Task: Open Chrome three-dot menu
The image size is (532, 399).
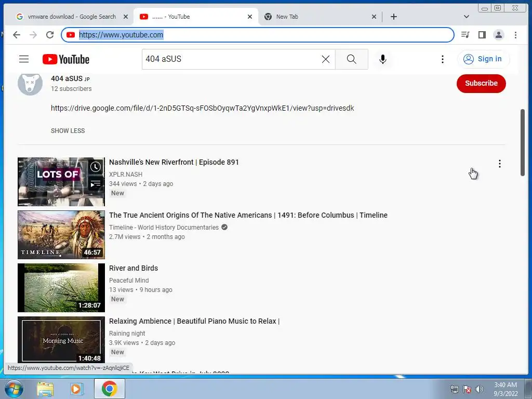Action: (515, 35)
